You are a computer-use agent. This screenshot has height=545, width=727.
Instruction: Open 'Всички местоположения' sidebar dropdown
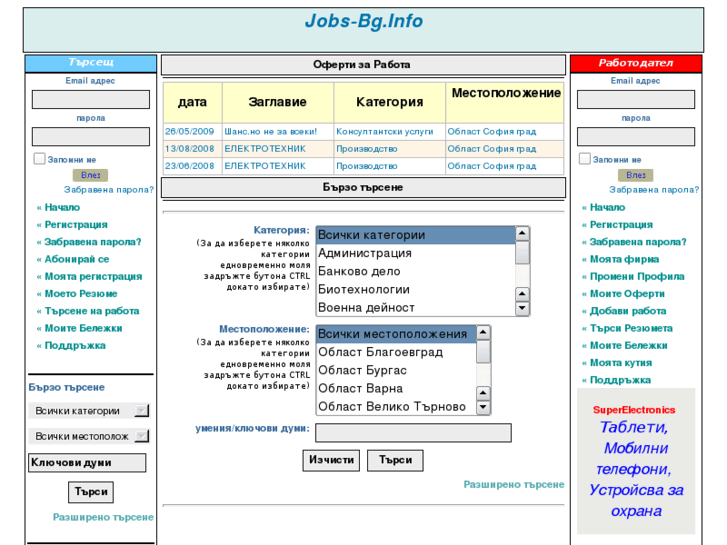[x=88, y=436]
